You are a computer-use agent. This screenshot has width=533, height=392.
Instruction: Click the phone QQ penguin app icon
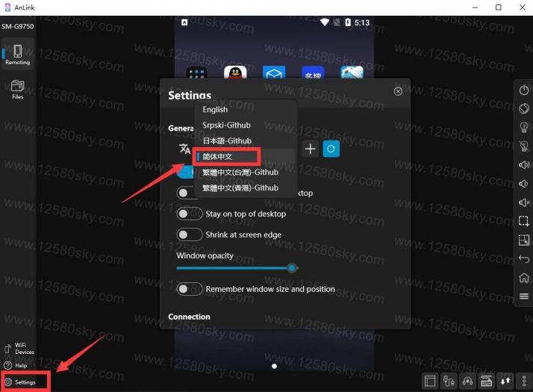click(x=235, y=72)
